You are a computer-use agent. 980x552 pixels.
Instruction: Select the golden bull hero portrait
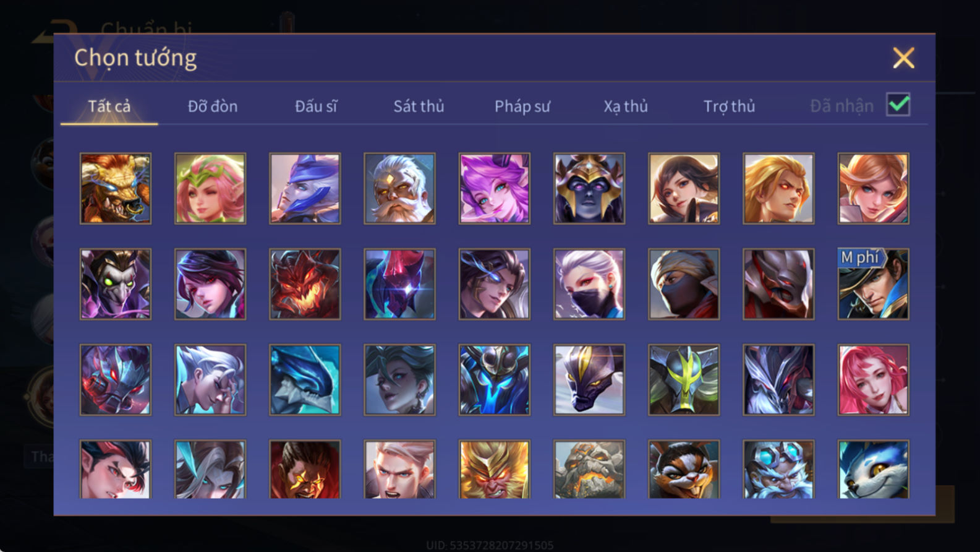(116, 189)
